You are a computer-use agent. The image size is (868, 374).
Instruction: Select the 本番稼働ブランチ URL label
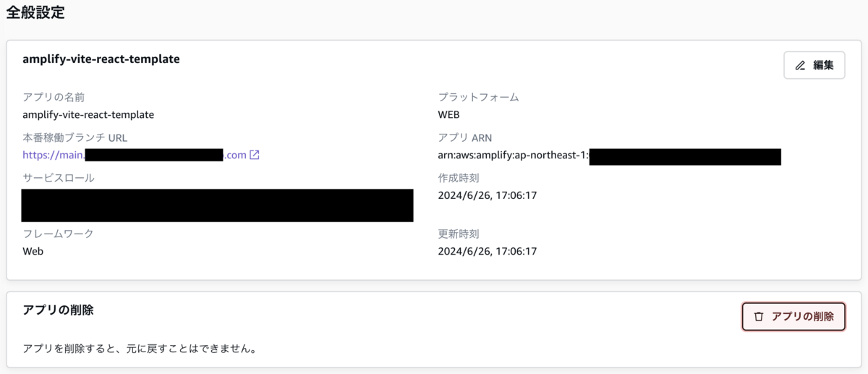75,137
